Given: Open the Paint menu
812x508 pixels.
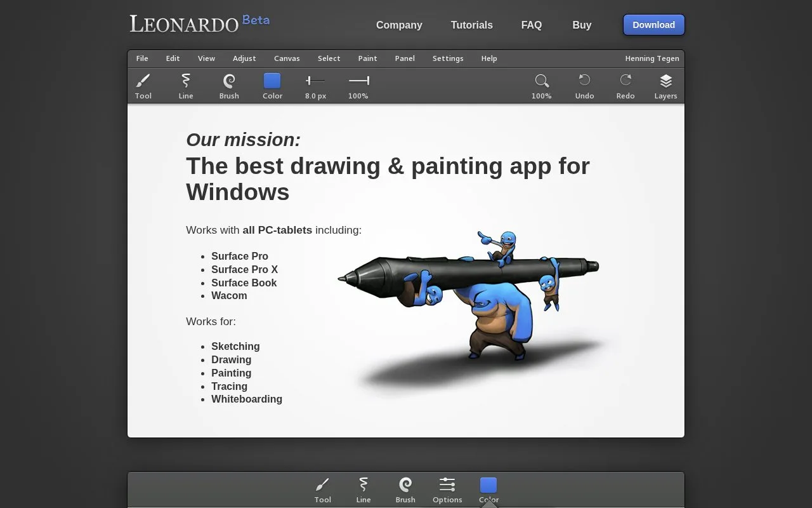Looking at the screenshot, I should 368,58.
